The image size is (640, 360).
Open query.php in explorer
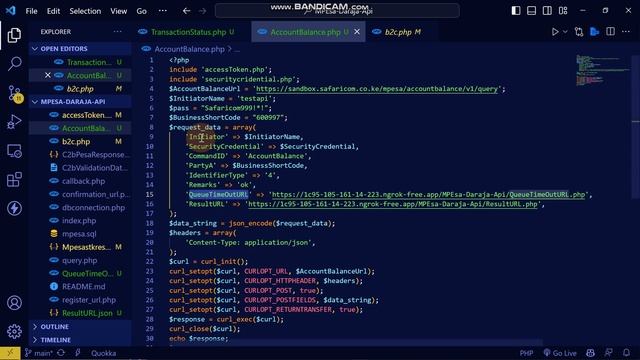[x=80, y=260]
